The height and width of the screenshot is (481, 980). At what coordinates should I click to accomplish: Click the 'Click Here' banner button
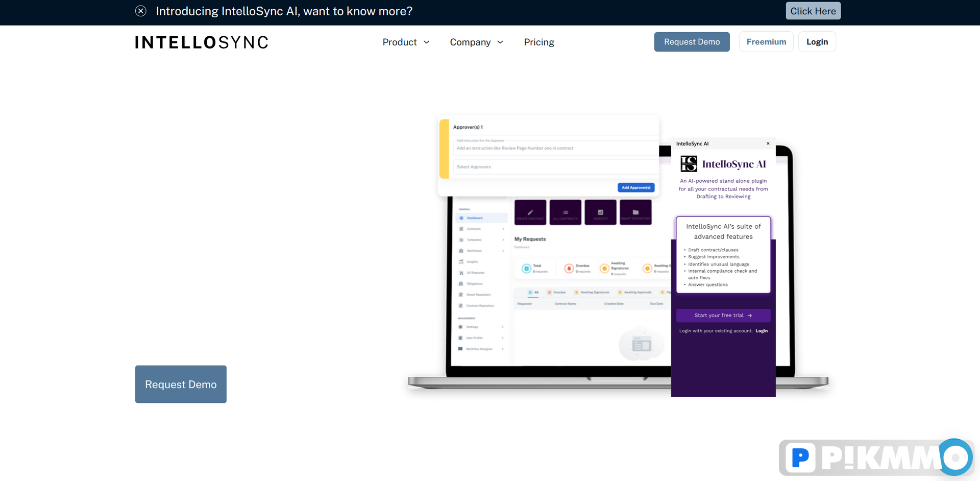tap(813, 11)
